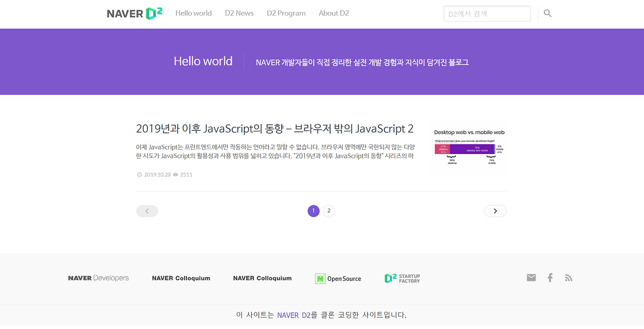Click the NAVER D2 logo
Image resolution: width=644 pixels, height=329 pixels.
pos(134,14)
